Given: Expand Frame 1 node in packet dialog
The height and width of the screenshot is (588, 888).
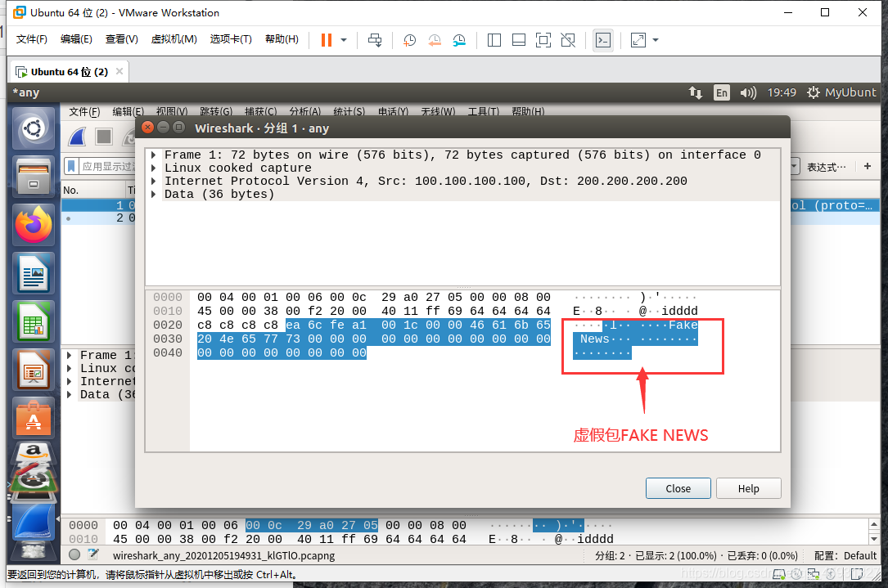Looking at the screenshot, I should (154, 155).
